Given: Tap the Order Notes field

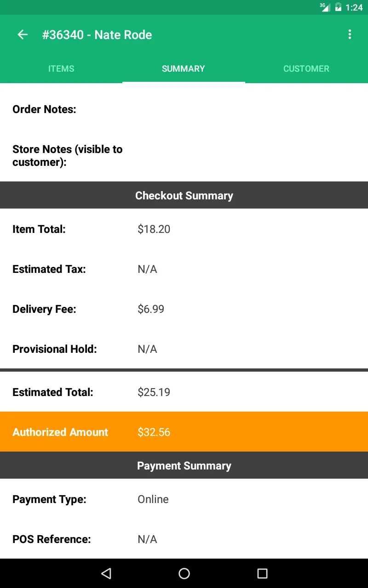Looking at the screenshot, I should click(x=184, y=109).
